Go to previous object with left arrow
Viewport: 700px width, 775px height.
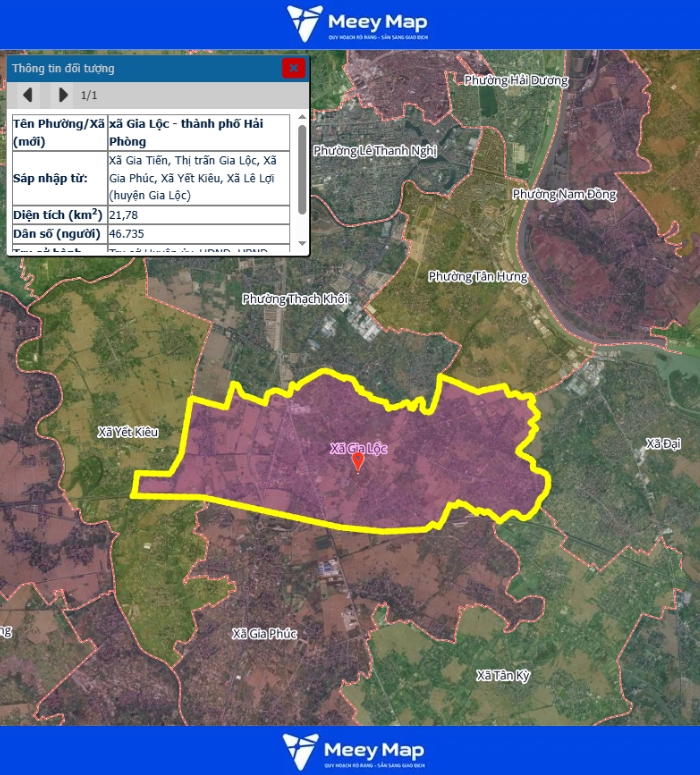pyautogui.click(x=28, y=95)
